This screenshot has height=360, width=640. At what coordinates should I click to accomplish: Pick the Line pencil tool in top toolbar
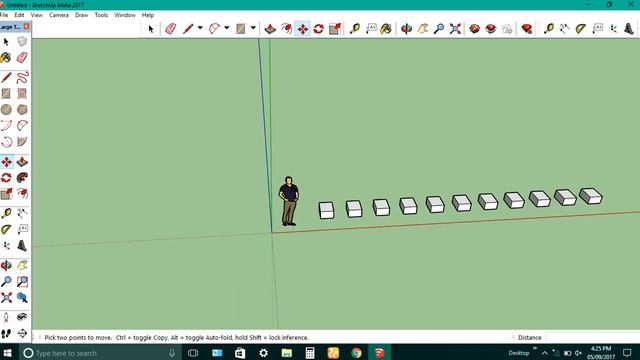[x=188, y=29]
